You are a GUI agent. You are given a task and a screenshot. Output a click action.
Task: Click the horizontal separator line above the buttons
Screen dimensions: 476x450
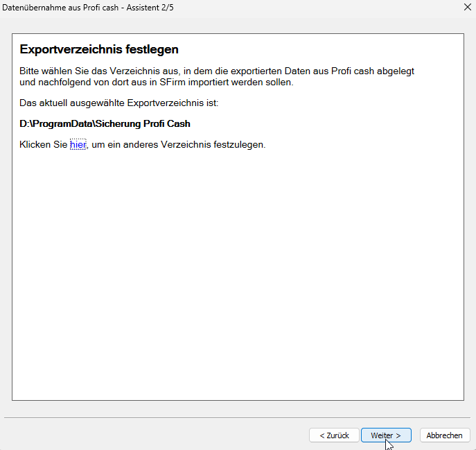pyautogui.click(x=237, y=418)
